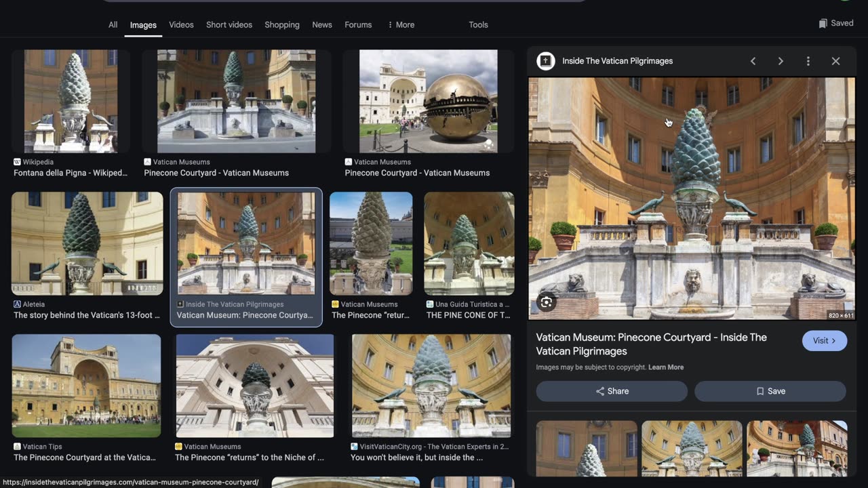Open the Fontana della Pigna Wikipedia thumbnail

71,101
